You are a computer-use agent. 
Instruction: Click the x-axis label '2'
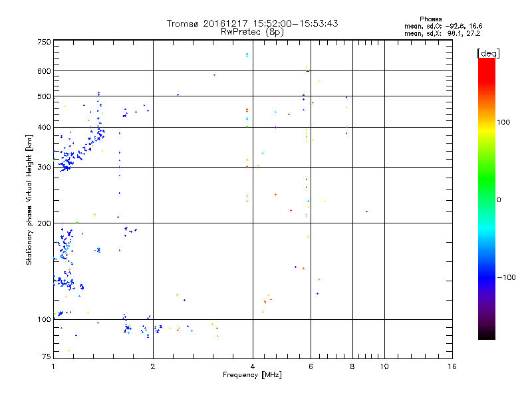(x=153, y=366)
